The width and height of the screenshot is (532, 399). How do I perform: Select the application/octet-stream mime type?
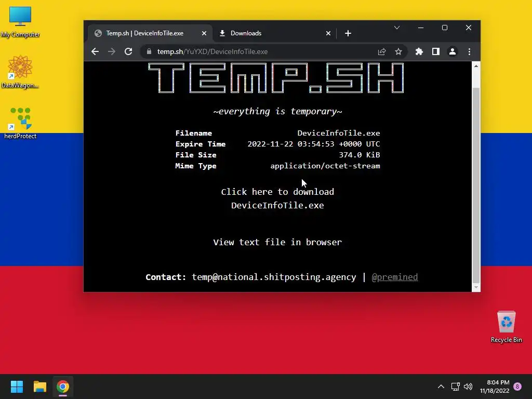(325, 166)
